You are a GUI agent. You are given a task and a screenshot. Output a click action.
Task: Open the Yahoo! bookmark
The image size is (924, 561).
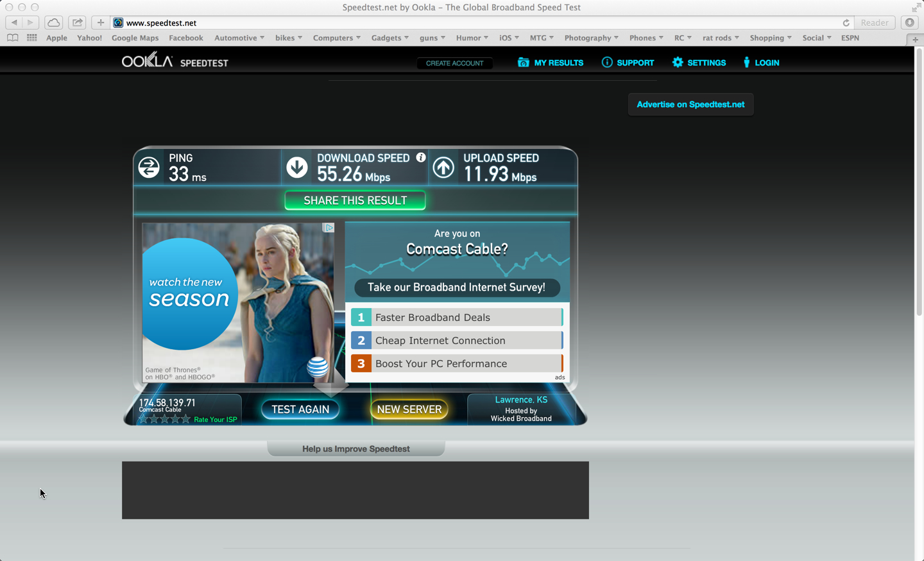tap(89, 38)
